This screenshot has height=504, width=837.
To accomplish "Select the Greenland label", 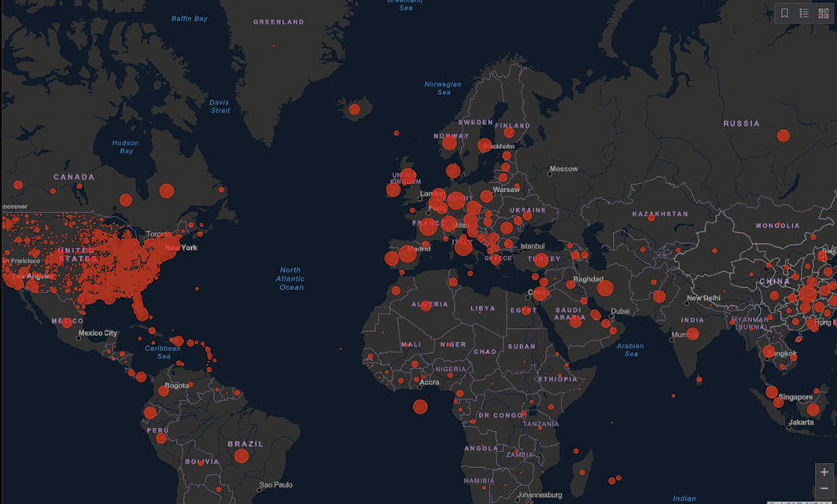I will point(278,22).
